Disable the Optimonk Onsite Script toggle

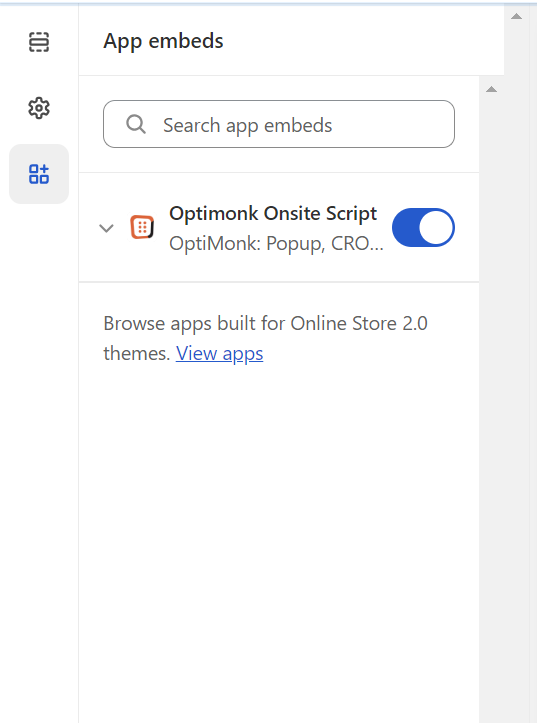pyautogui.click(x=423, y=227)
